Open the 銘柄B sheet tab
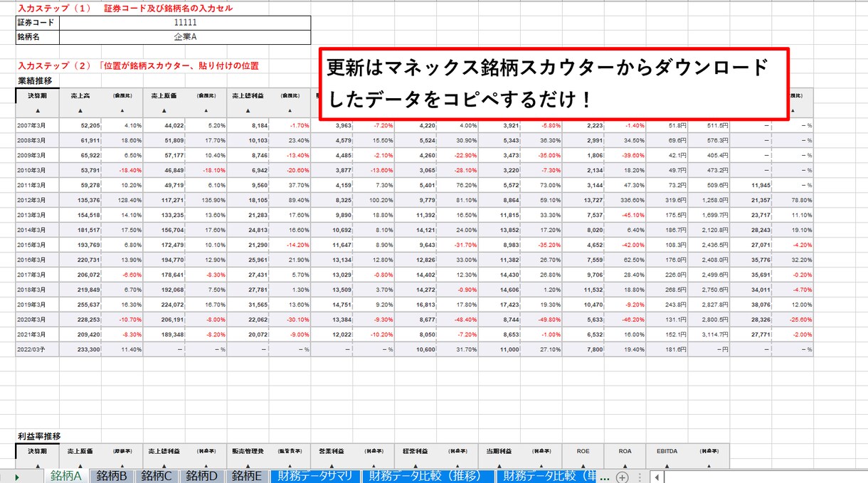The image size is (868, 483). (x=112, y=476)
